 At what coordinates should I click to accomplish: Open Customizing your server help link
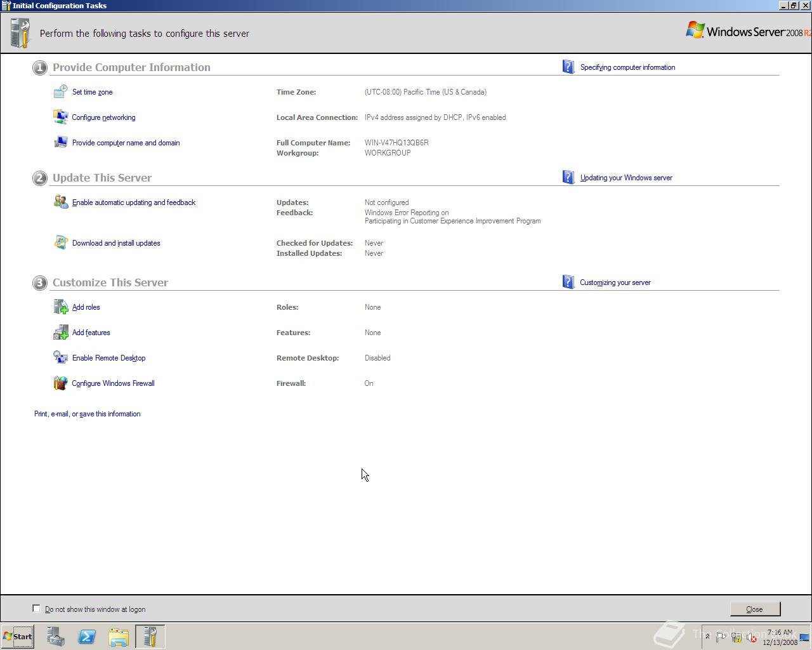[615, 282]
